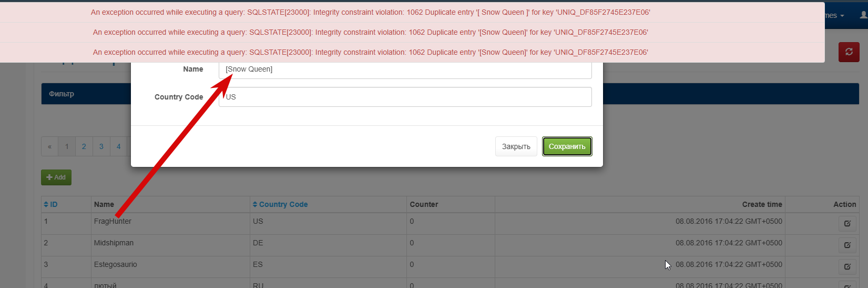Sort table by ID column

(50, 204)
